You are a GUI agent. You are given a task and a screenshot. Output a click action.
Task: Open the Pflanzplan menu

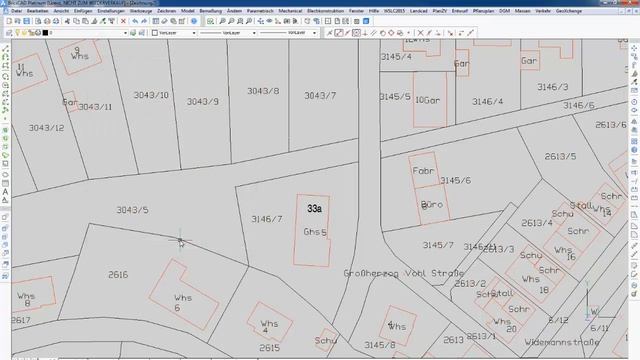pos(483,11)
